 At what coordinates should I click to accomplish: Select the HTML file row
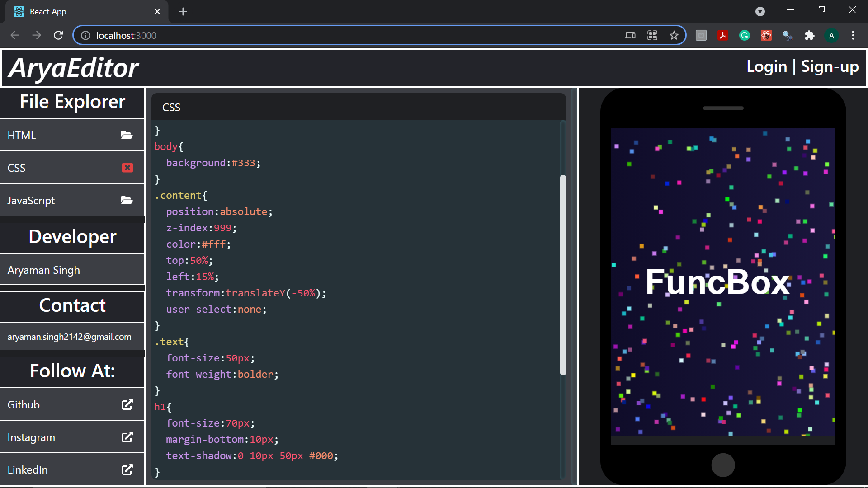pos(72,135)
